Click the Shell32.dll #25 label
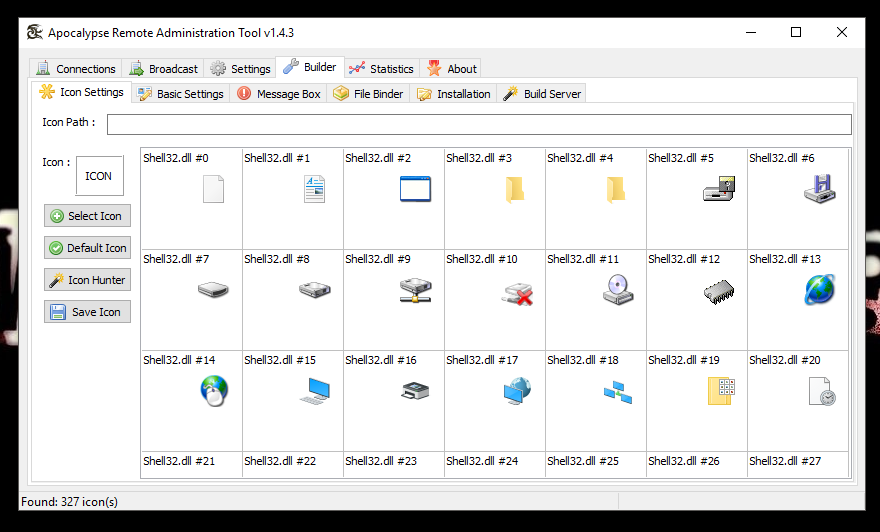Screen dimensions: 880x532 tap(583, 461)
